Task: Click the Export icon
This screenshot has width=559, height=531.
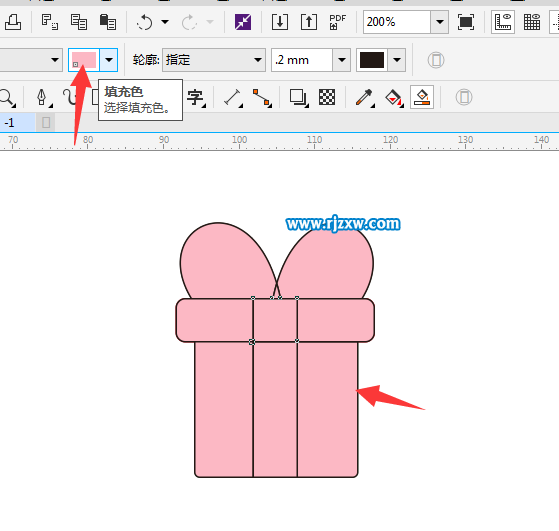Action: [x=309, y=22]
